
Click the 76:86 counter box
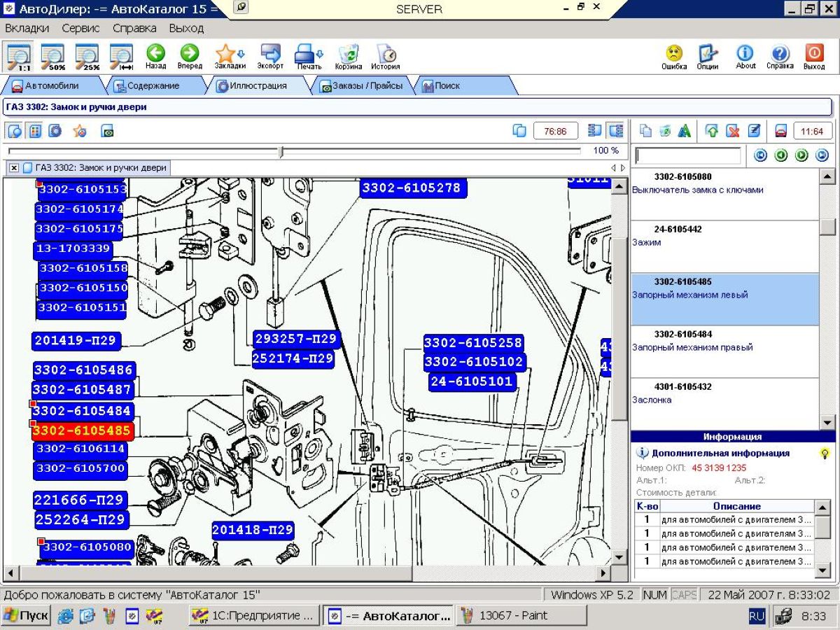coord(555,131)
